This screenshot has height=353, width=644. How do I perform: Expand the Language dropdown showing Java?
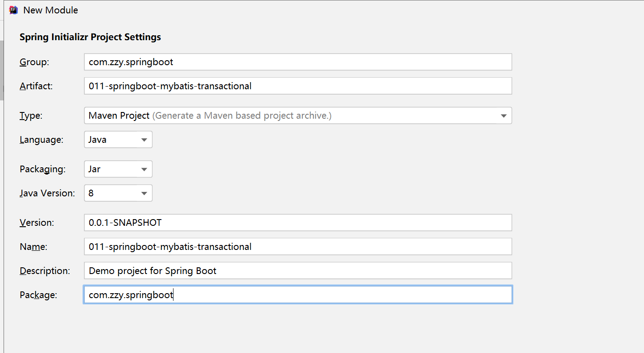[x=144, y=140]
